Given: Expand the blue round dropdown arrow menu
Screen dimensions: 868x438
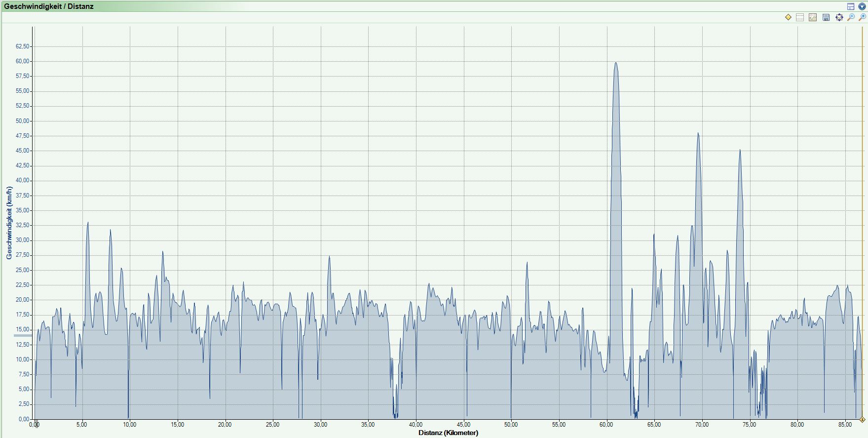Looking at the screenshot, I should click(x=862, y=6).
